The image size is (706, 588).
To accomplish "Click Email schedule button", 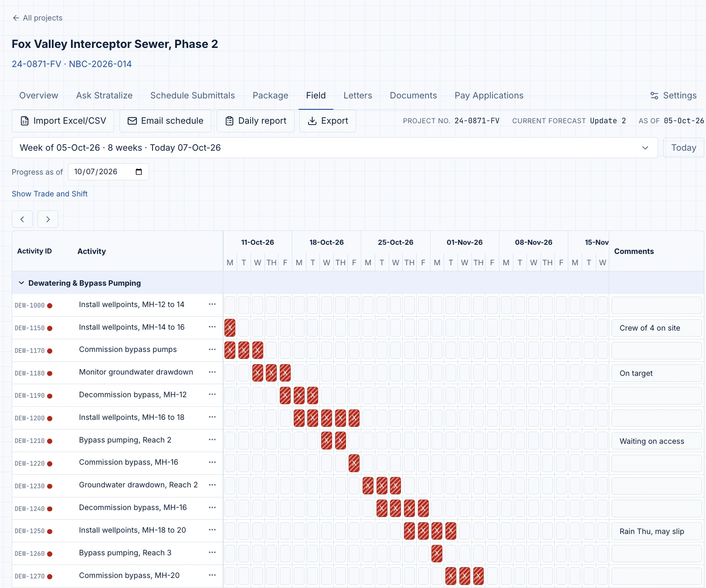I will click(x=165, y=121).
